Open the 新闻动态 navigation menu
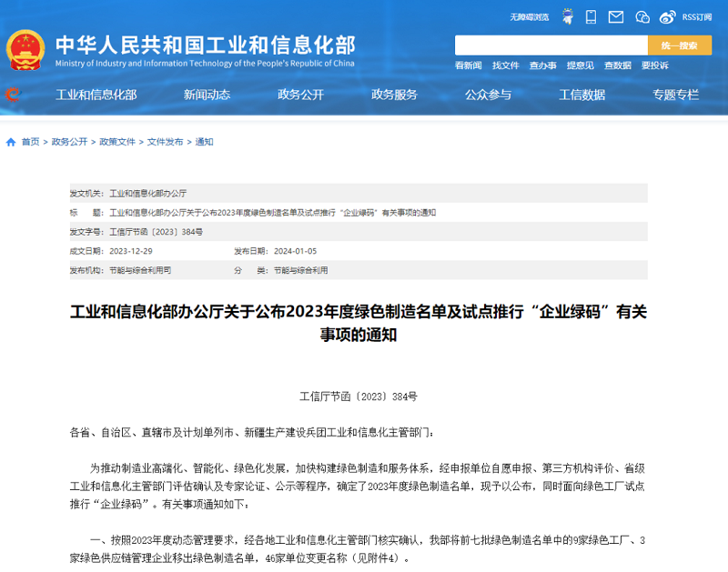728x572 pixels. tap(207, 95)
